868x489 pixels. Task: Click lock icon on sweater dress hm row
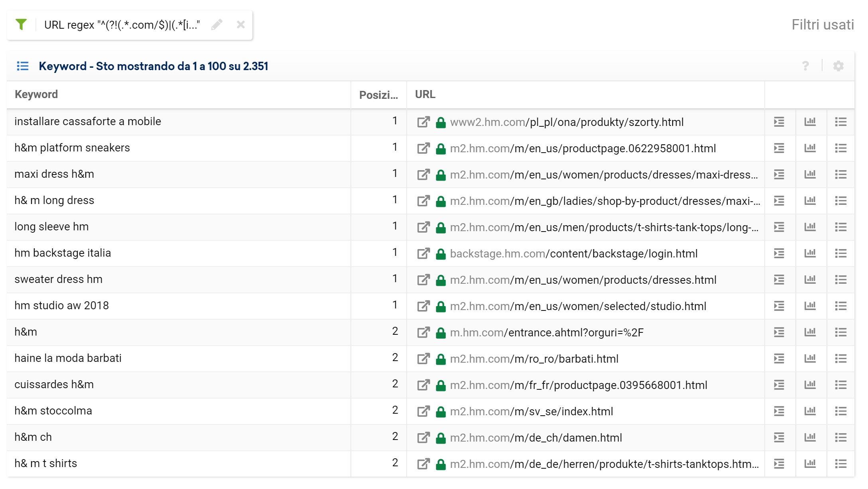(x=441, y=280)
